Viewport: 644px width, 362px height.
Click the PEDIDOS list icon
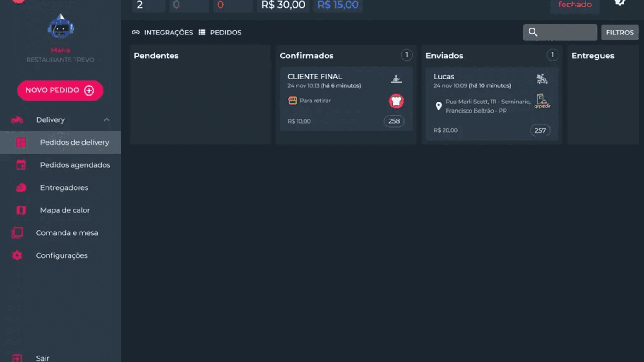[x=202, y=33]
